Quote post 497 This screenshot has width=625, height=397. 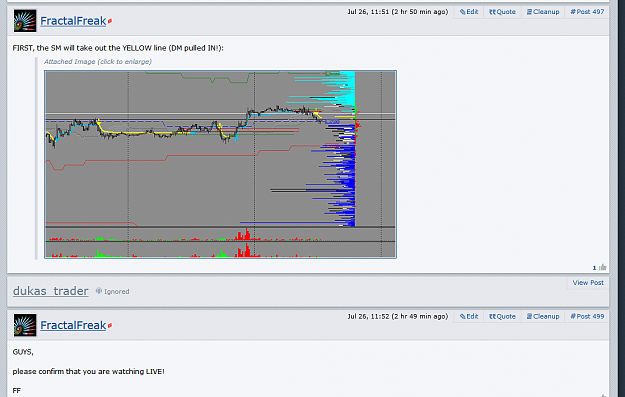pos(502,12)
